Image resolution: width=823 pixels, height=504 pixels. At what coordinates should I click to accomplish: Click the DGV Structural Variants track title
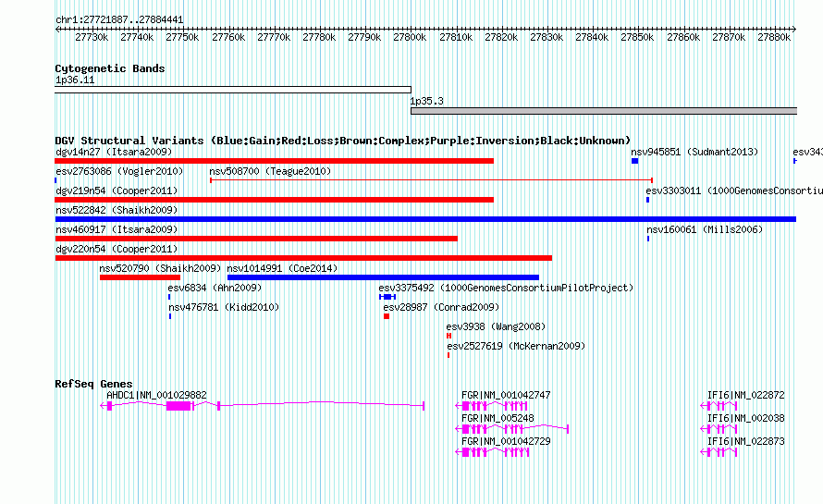point(343,141)
